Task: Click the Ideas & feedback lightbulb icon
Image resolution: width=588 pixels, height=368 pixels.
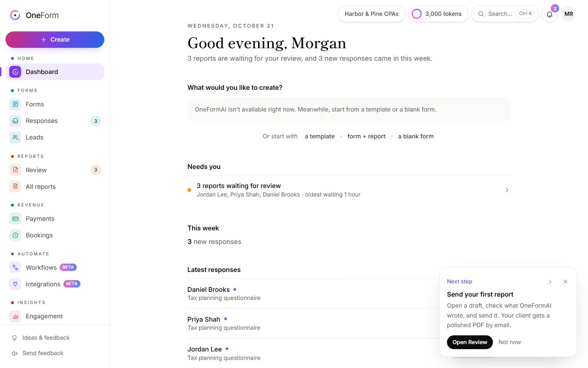Action: 15,338
